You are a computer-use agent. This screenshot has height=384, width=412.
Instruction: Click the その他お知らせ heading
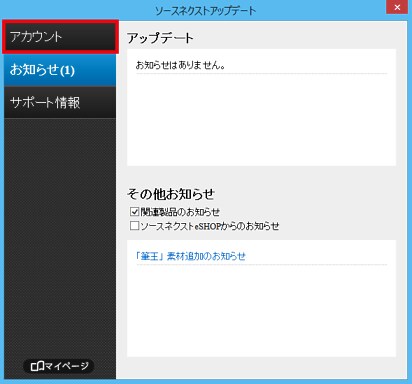[171, 194]
